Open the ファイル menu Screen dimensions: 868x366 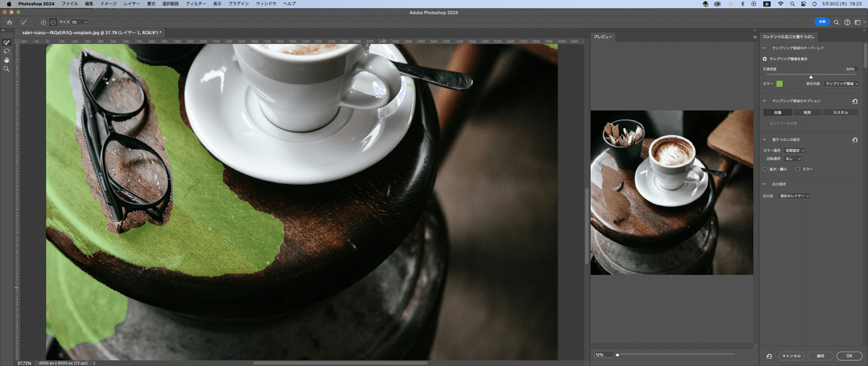69,4
